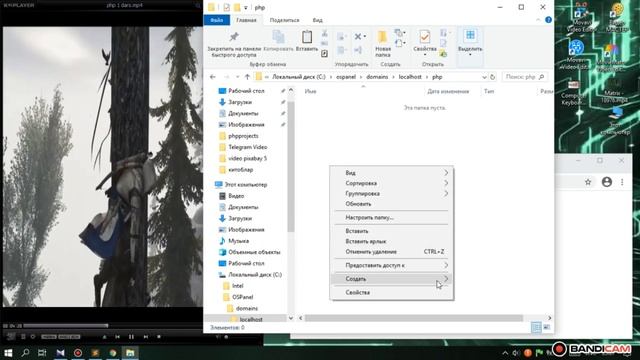The width and height of the screenshot is (640, 360).
Task: Open the Создать submenu
Action: point(392,279)
